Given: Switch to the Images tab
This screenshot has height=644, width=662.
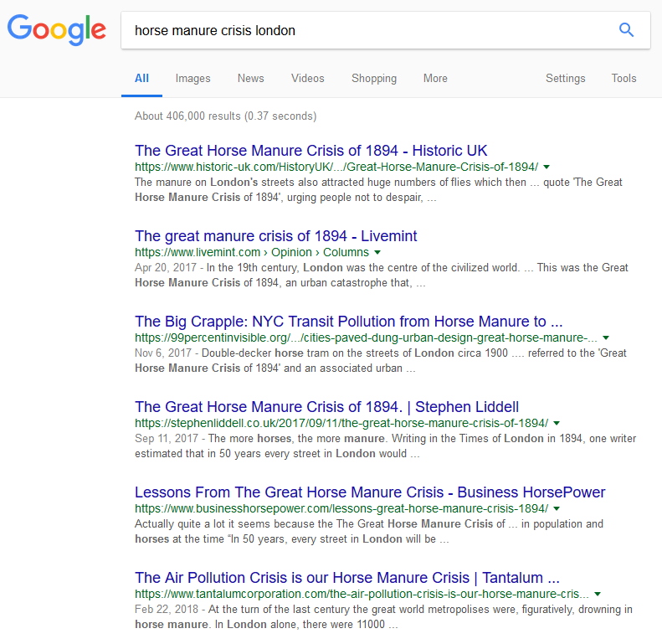Looking at the screenshot, I should [x=192, y=78].
